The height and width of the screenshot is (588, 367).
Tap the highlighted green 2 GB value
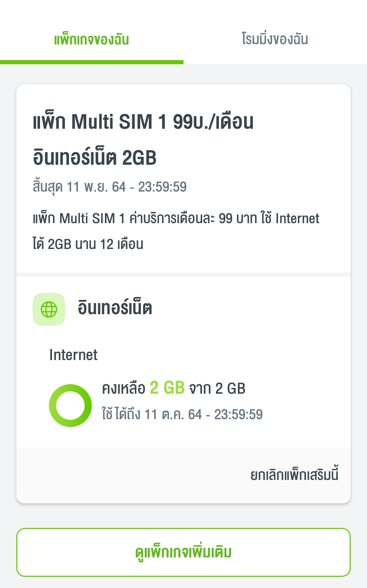click(x=167, y=388)
